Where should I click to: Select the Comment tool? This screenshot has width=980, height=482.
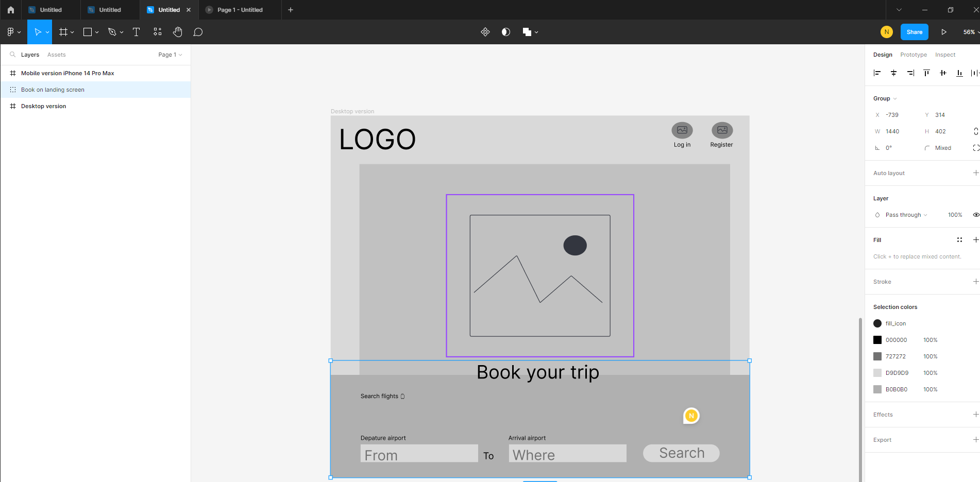(198, 32)
